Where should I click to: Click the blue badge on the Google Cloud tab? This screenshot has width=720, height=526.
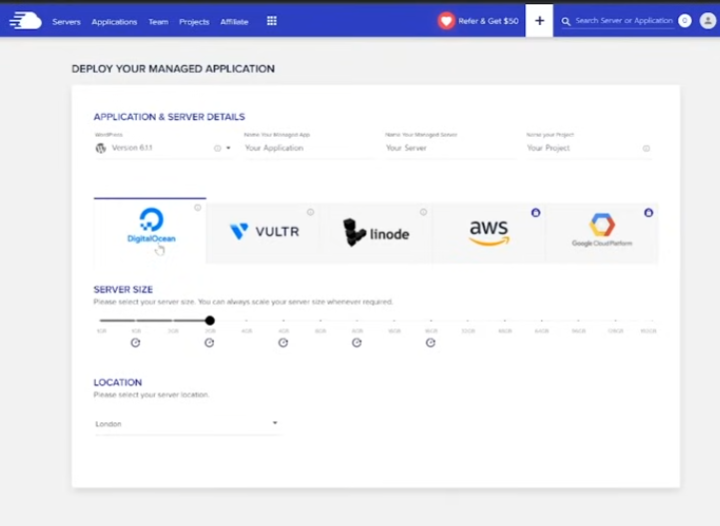(x=648, y=213)
